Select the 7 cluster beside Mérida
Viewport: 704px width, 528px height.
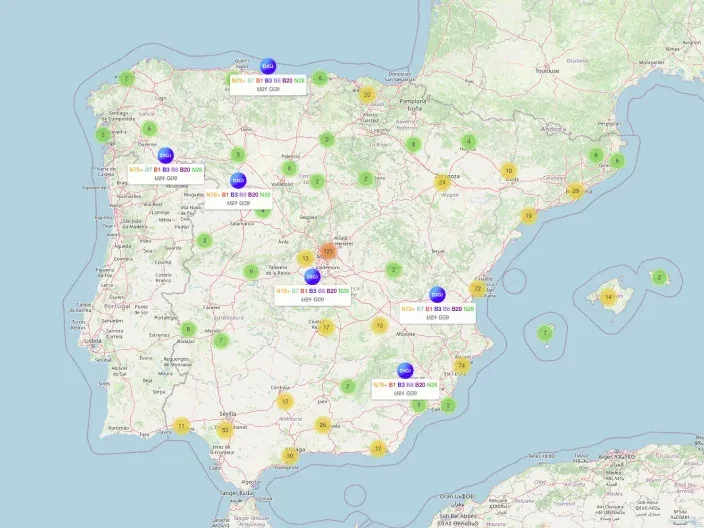pyautogui.click(x=221, y=341)
